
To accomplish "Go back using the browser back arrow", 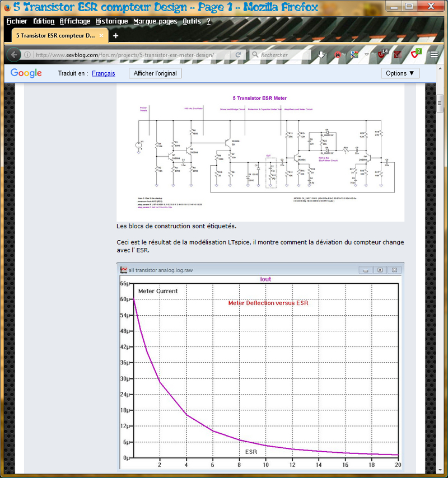I will click(13, 55).
